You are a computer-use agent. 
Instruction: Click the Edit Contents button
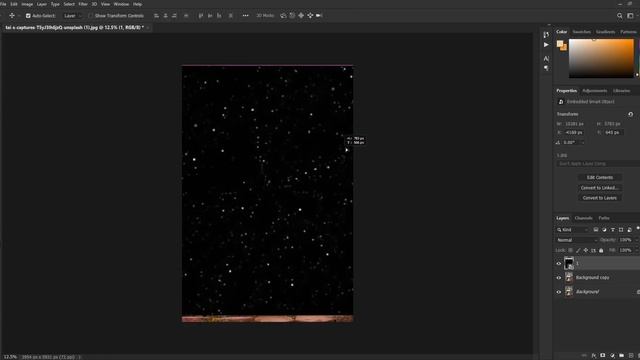(600, 178)
